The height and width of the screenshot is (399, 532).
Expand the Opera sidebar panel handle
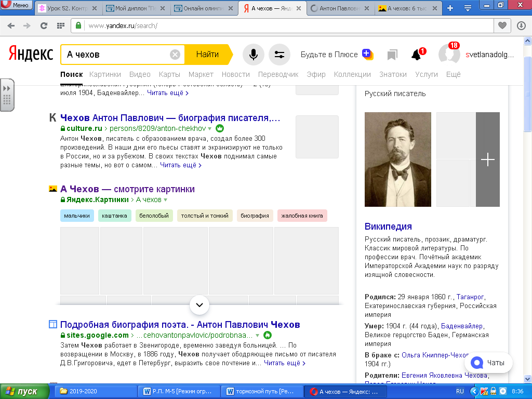pyautogui.click(x=7, y=95)
